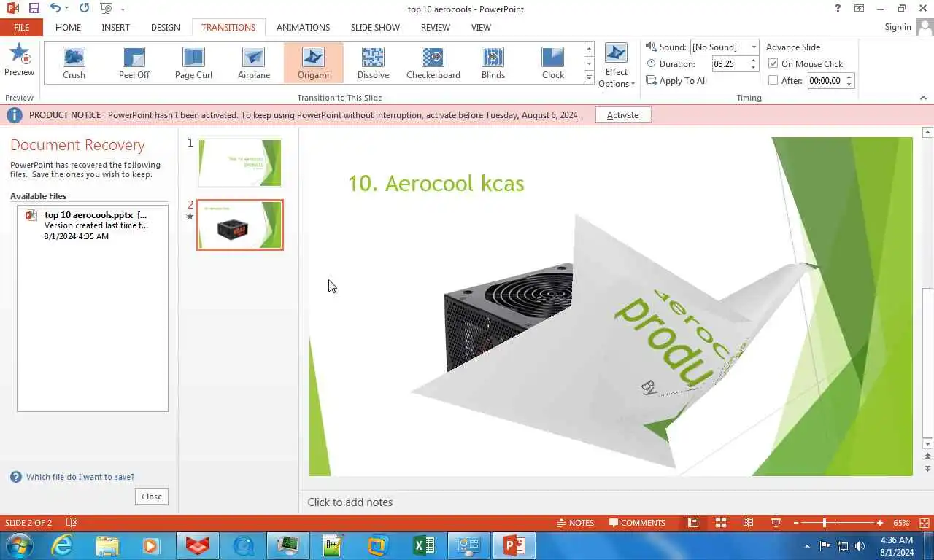This screenshot has height=560, width=934.
Task: Collapse the ribbon with the chevron
Action: [x=923, y=98]
